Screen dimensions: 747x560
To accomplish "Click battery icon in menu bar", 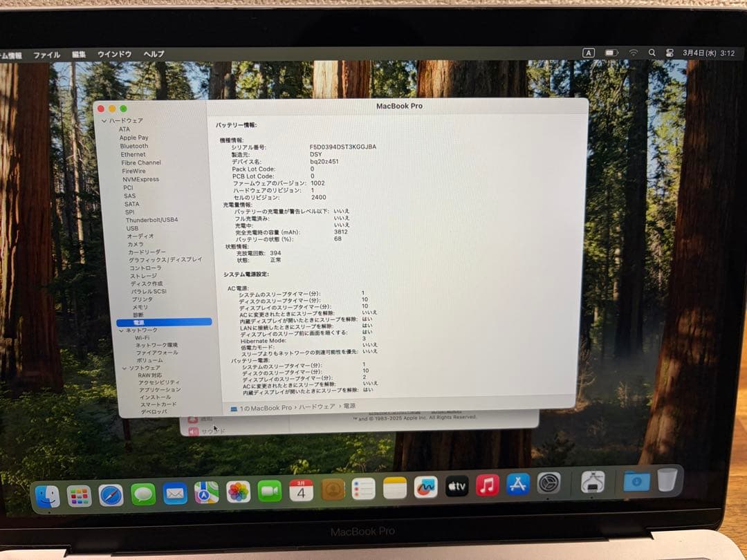I will click(611, 53).
